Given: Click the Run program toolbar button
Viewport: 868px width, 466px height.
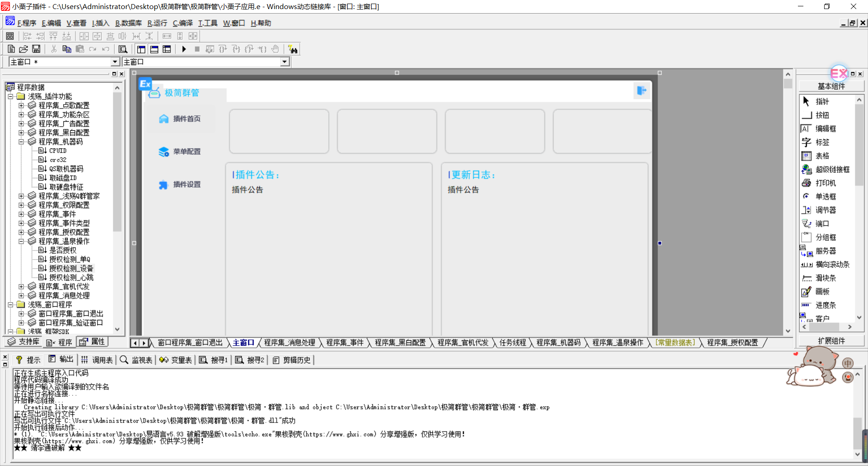Looking at the screenshot, I should point(184,49).
